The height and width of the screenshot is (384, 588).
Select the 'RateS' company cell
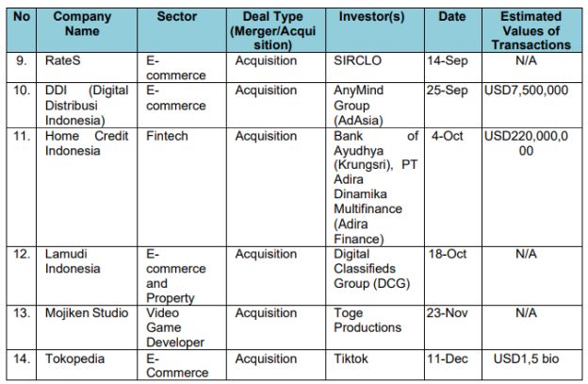point(63,61)
